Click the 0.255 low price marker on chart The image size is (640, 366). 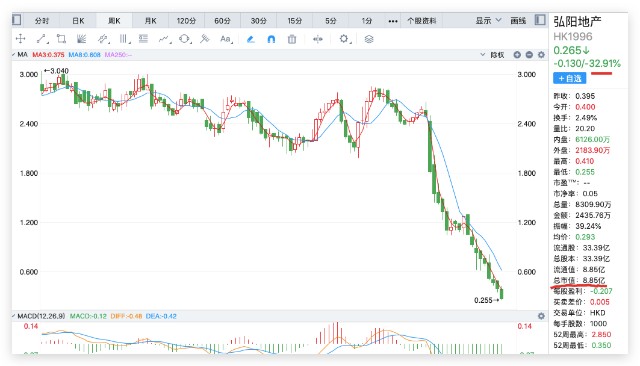point(487,300)
